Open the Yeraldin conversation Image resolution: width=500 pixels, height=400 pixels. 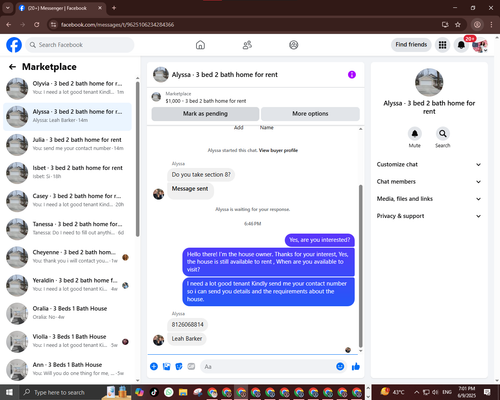[67, 285]
